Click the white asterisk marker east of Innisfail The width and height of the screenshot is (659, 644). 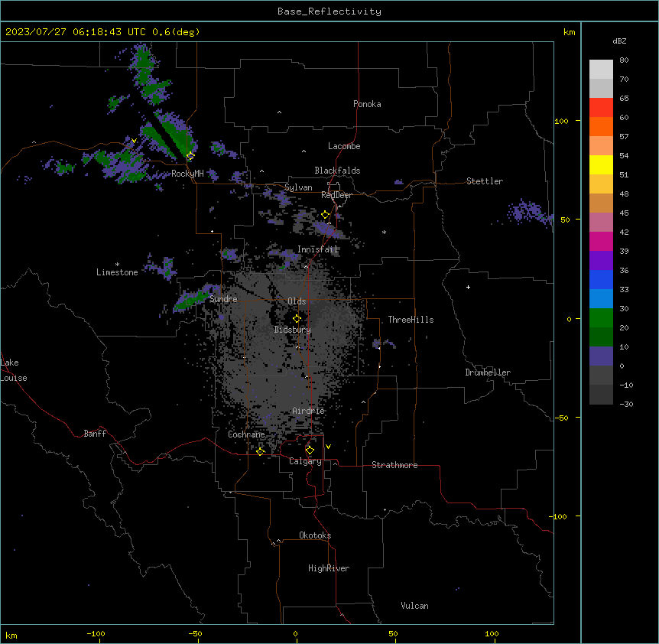[384, 232]
